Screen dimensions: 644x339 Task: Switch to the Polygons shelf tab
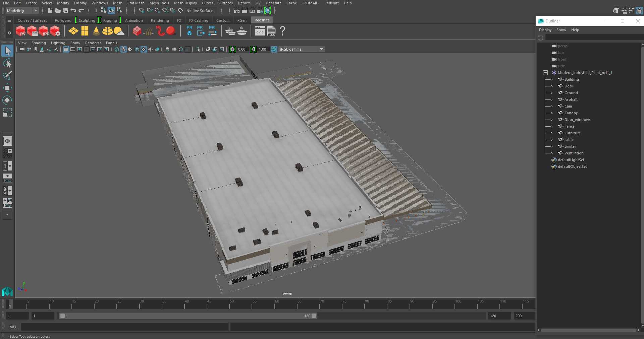point(63,20)
